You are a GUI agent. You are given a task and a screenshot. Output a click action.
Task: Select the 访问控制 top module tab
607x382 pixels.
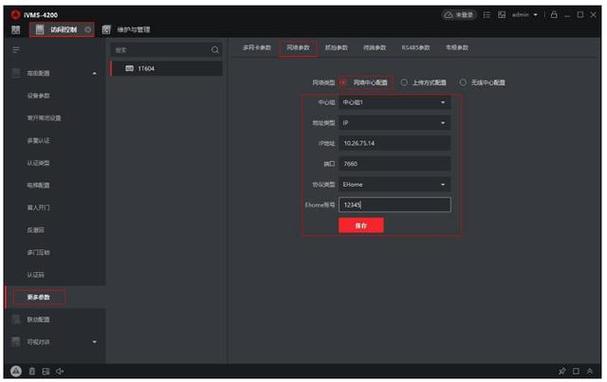[62, 30]
